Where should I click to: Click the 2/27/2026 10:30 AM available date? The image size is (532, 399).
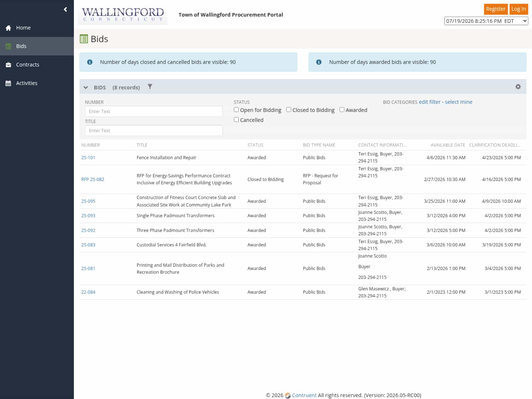click(445, 179)
